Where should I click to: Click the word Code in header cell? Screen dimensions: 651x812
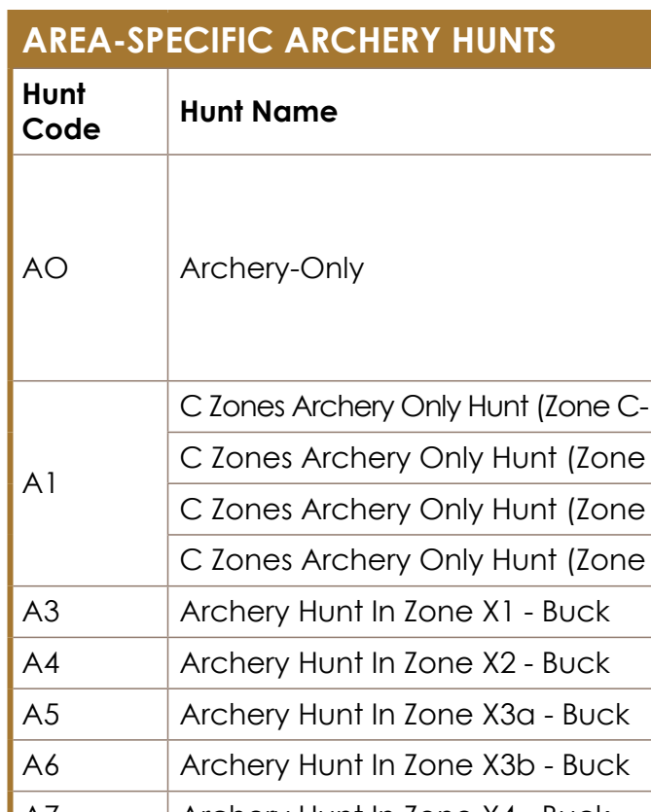[61, 129]
